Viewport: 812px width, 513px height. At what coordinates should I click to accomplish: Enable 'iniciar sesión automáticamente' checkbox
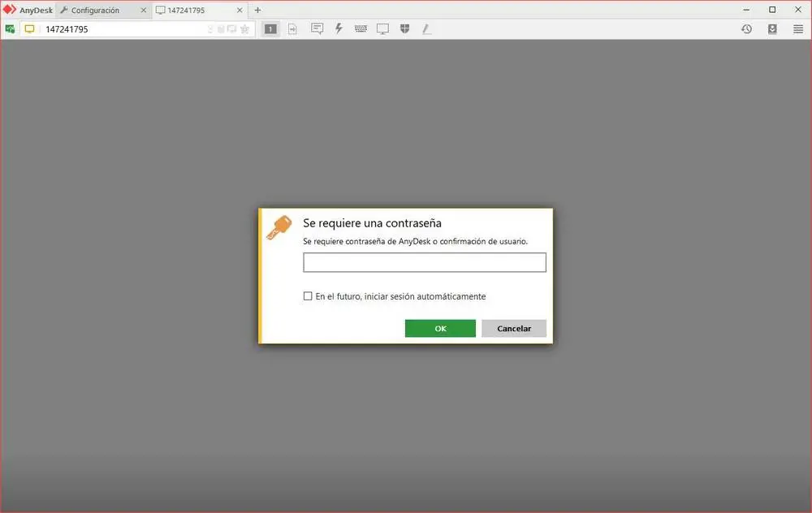click(x=308, y=296)
